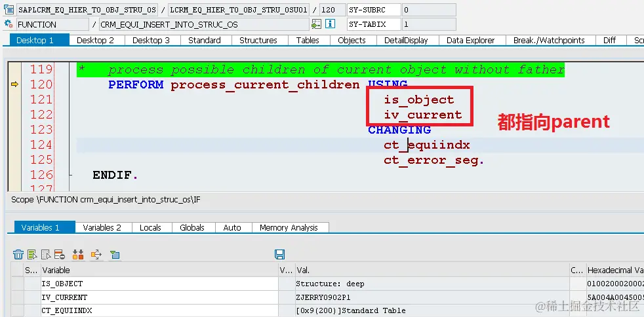Image resolution: width=644 pixels, height=317 pixels.
Task: Click the blue square with green triangle icon
Action: [x=115, y=255]
